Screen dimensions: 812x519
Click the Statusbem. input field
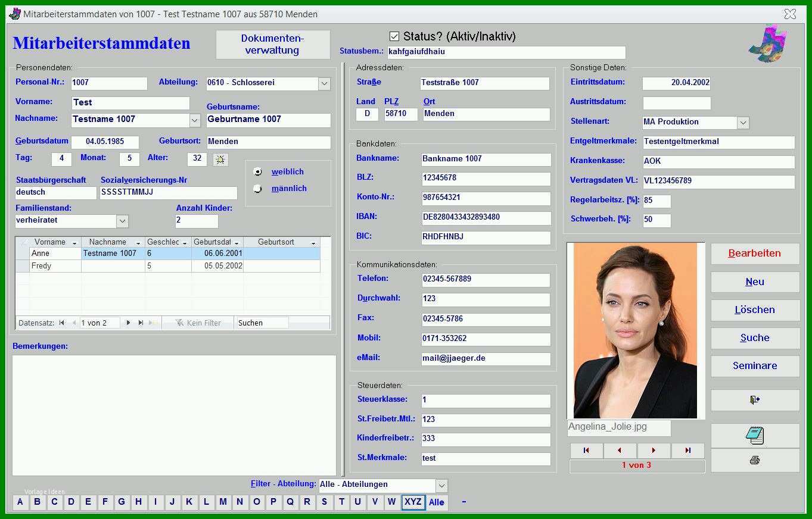[x=506, y=52]
